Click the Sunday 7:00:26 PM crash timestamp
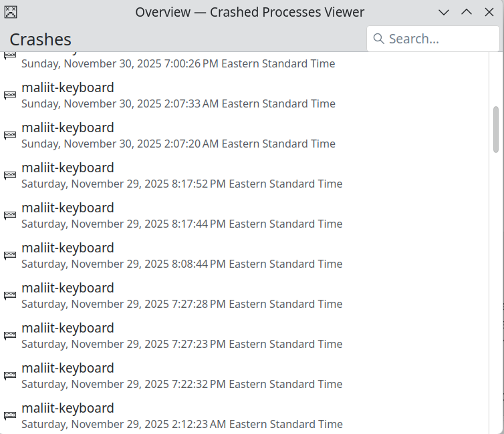This screenshot has height=434, width=504. click(x=178, y=63)
